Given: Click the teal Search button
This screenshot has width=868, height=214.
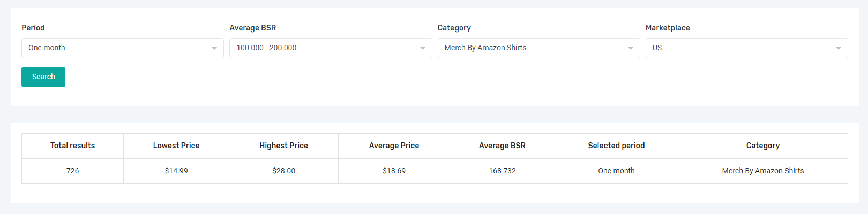Looking at the screenshot, I should 43,77.
